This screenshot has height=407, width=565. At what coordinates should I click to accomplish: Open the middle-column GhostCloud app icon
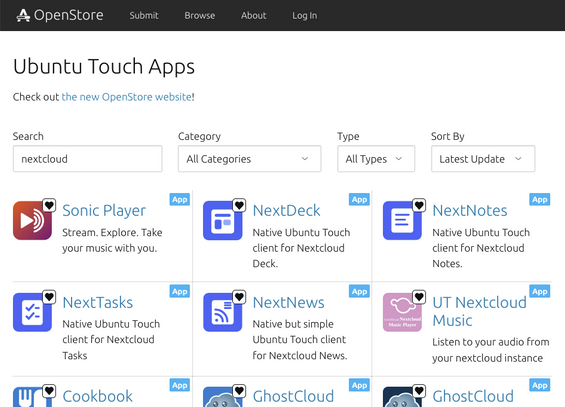[223, 397]
